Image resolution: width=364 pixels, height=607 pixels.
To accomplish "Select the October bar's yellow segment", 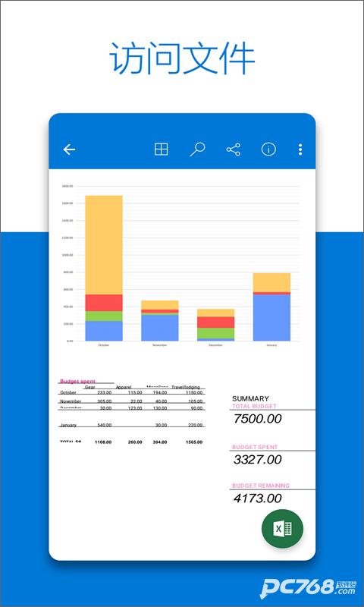I will tap(104, 244).
